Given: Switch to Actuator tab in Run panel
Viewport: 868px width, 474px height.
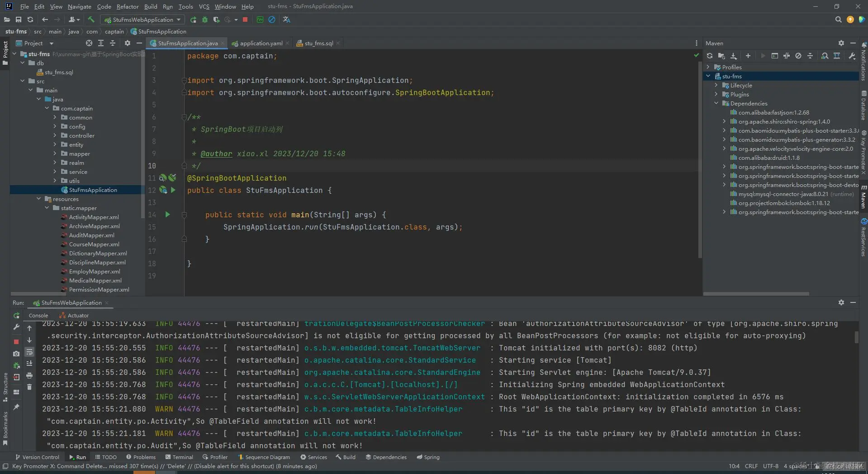Looking at the screenshot, I should 74,316.
